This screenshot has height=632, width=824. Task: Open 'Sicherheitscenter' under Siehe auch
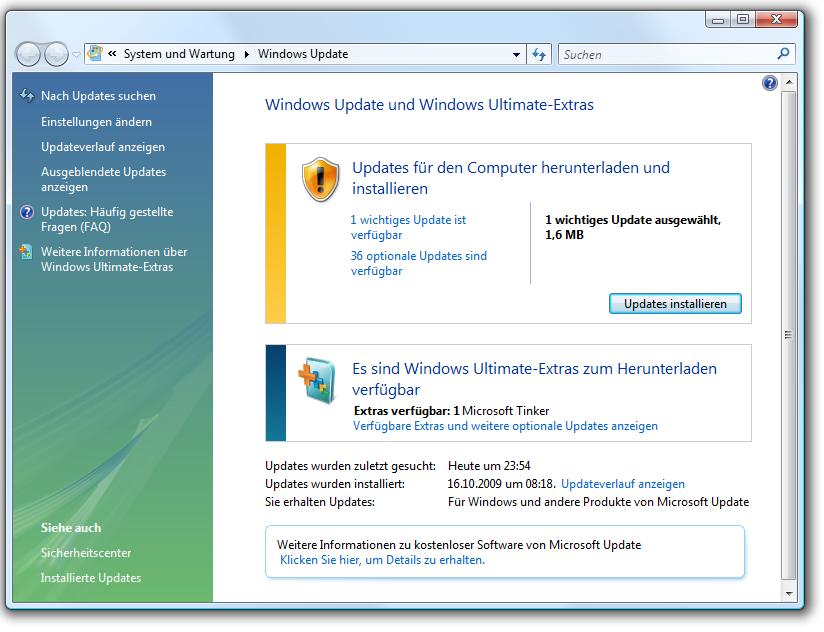[86, 552]
